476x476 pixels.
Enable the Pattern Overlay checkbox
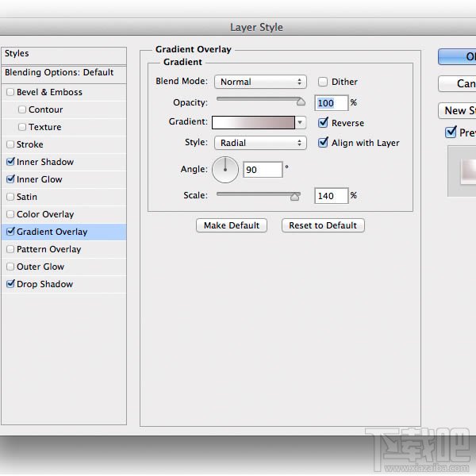pos(10,249)
